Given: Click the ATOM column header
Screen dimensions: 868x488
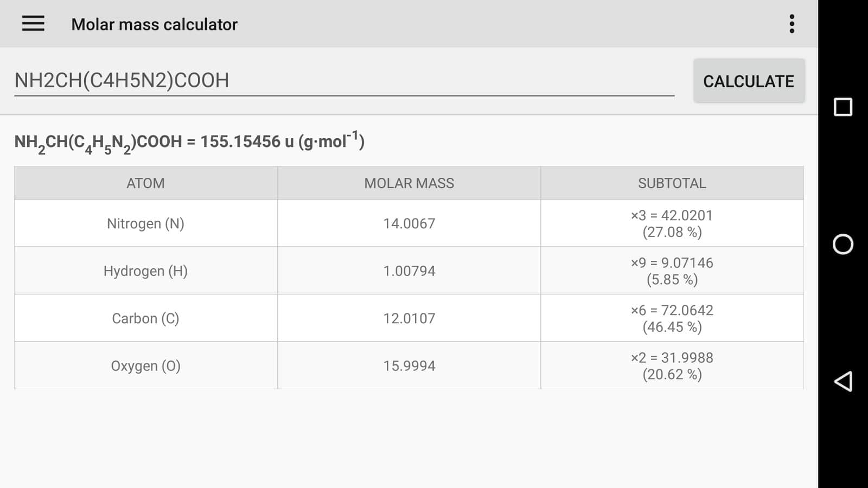Looking at the screenshot, I should [x=145, y=183].
